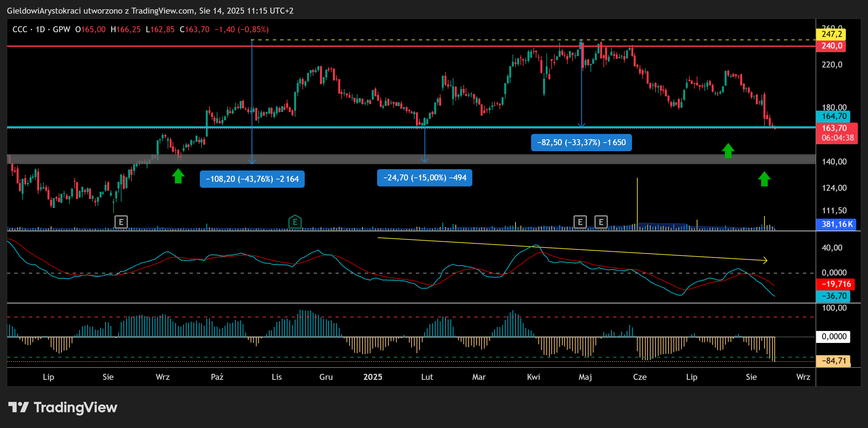
Task: Click the Lis month label on the time axis
Action: 276,377
